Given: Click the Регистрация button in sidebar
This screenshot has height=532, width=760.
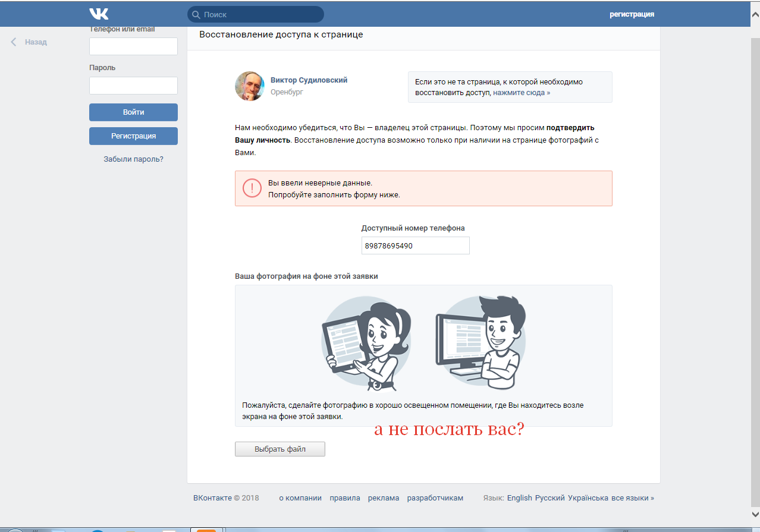Looking at the screenshot, I should pyautogui.click(x=133, y=136).
